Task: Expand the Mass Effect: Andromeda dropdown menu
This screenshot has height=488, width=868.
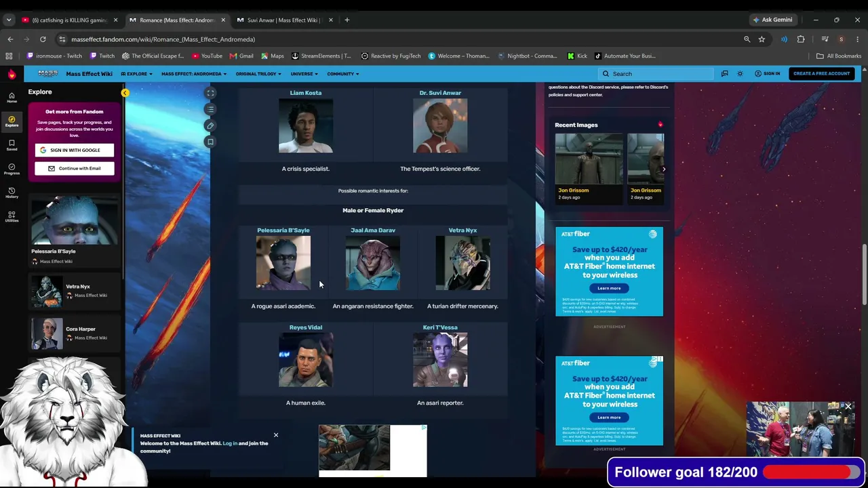Action: (x=194, y=74)
